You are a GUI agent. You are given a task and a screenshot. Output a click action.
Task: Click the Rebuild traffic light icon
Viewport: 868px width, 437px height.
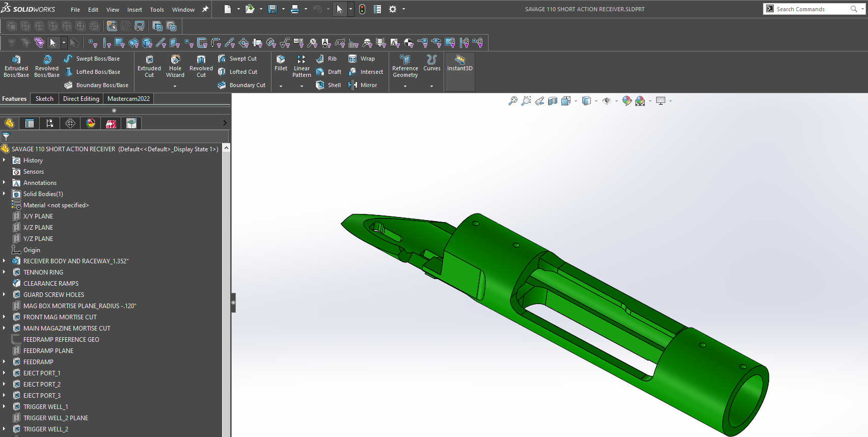click(362, 9)
